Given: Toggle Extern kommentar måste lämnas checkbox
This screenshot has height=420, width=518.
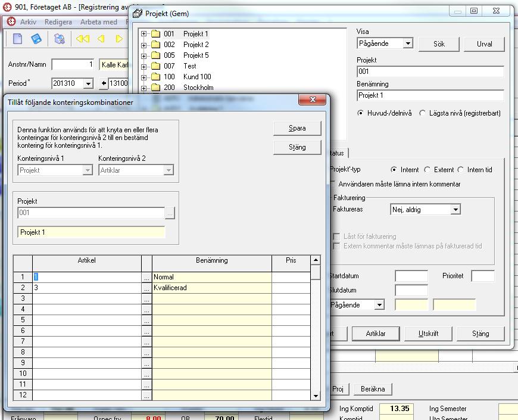Looking at the screenshot, I should pyautogui.click(x=336, y=246).
